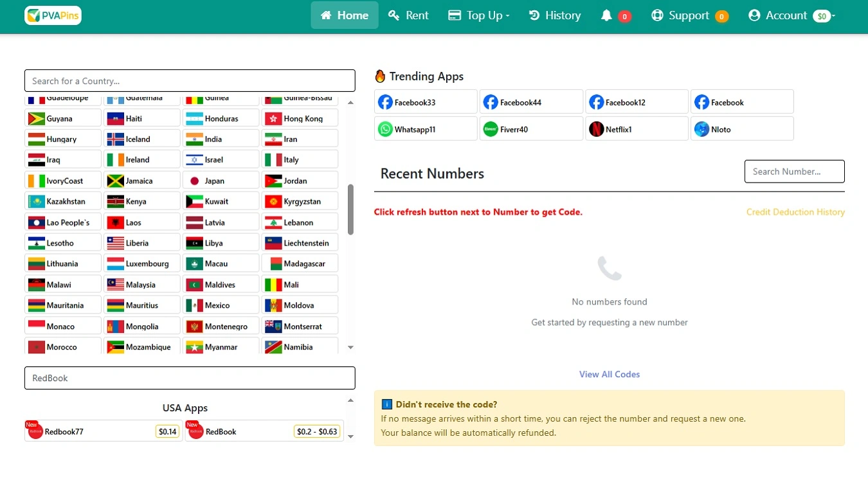
Task: Open the History page
Action: coord(555,15)
